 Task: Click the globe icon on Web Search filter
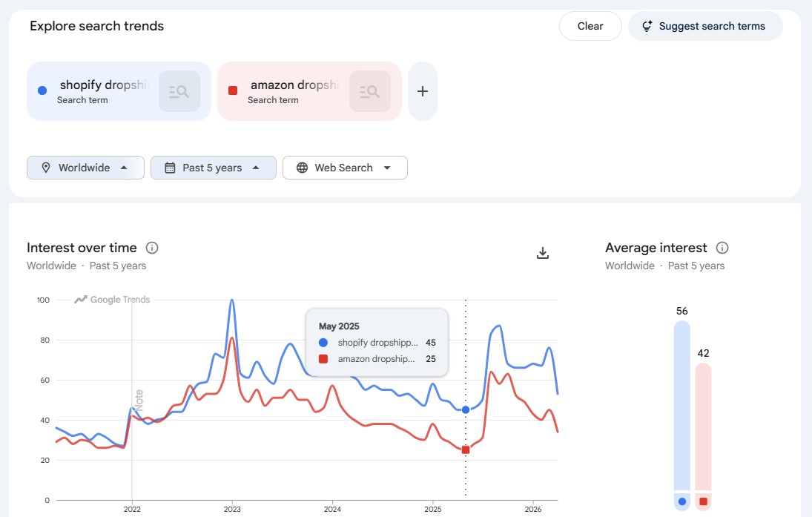(301, 168)
